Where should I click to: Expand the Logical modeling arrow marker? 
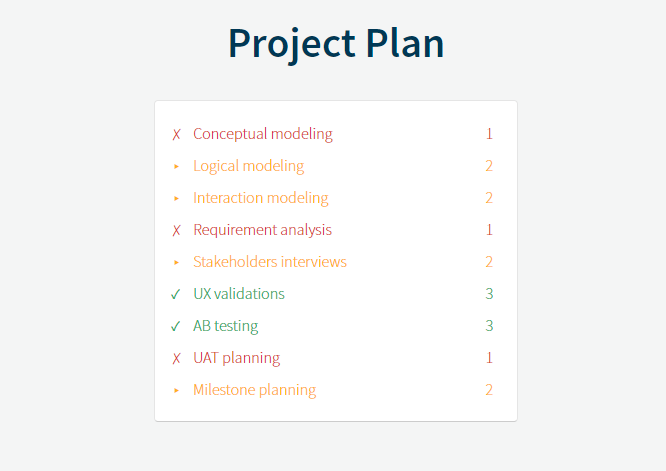point(176,166)
